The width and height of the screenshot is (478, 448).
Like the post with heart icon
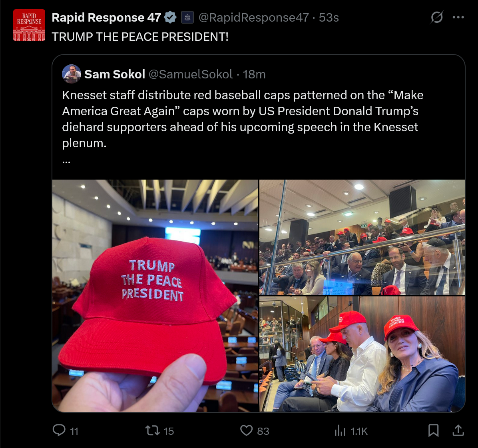tap(246, 431)
